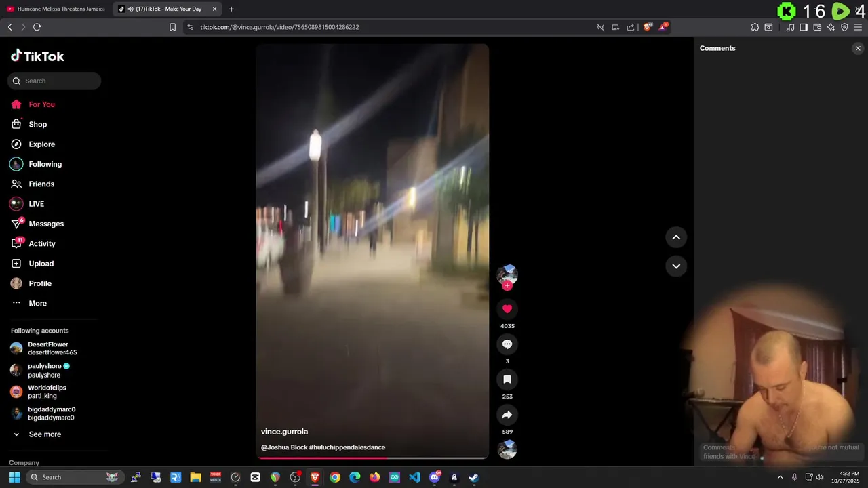
Task: Toggle browser sidebar panel
Action: [804, 27]
